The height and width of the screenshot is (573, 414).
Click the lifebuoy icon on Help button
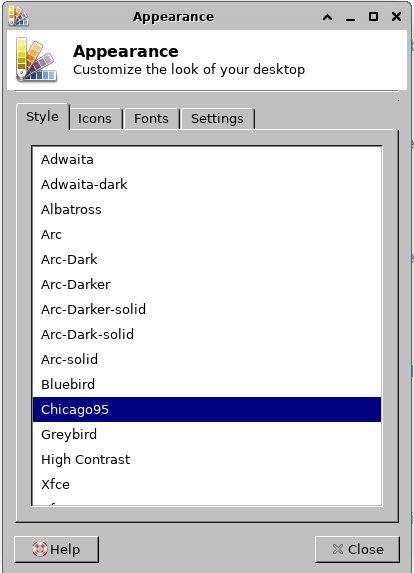click(40, 549)
